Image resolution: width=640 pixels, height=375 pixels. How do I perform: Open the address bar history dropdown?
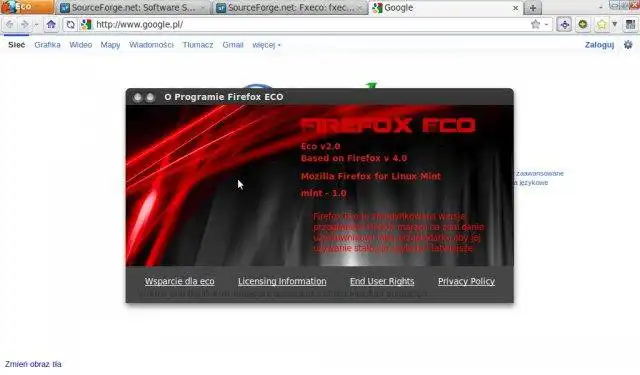547,25
